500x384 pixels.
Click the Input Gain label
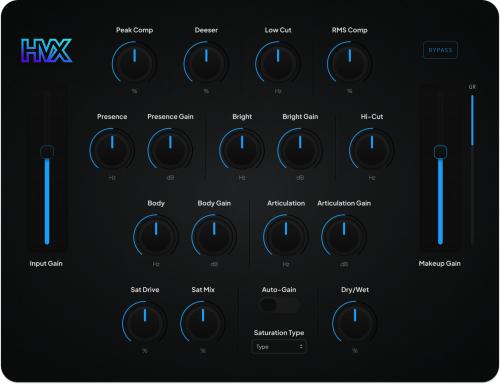[46, 264]
